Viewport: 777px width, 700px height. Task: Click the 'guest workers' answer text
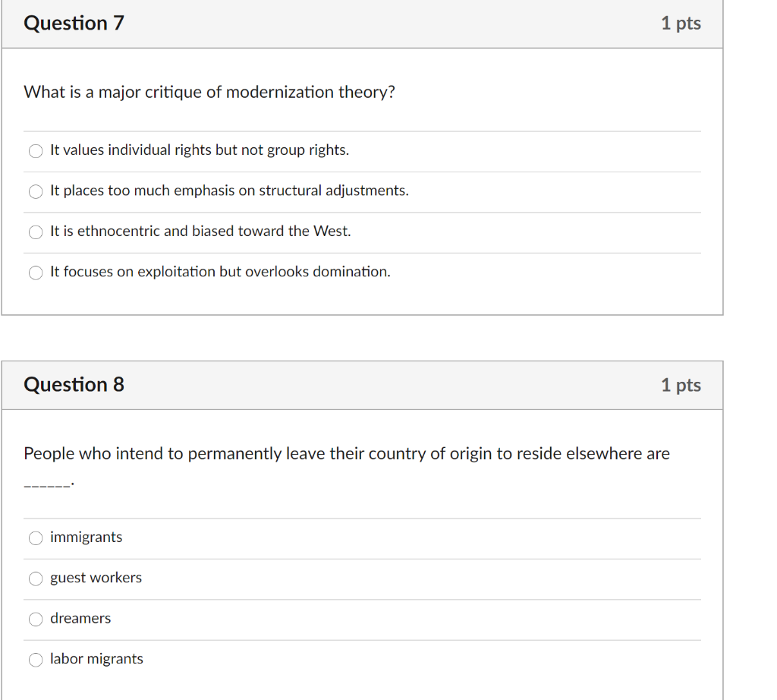pos(96,578)
